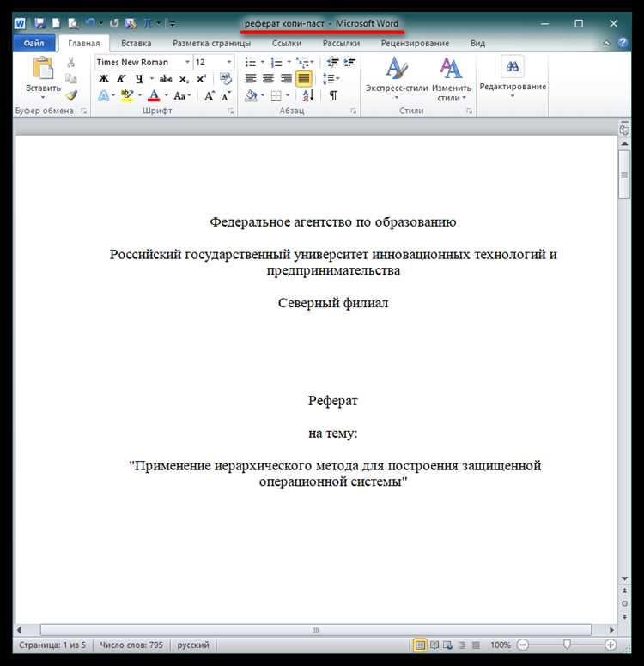The width and height of the screenshot is (644, 666).
Task: Zoom in with the plus button
Action: [x=611, y=645]
